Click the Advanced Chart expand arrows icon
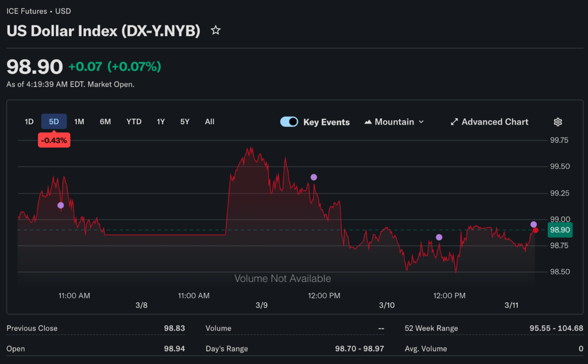 (x=454, y=122)
